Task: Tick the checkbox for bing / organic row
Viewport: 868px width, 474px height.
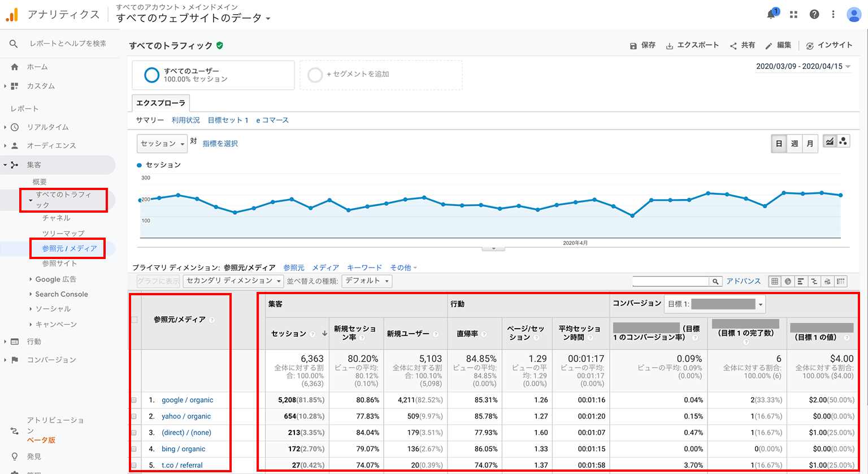Action: [x=134, y=449]
